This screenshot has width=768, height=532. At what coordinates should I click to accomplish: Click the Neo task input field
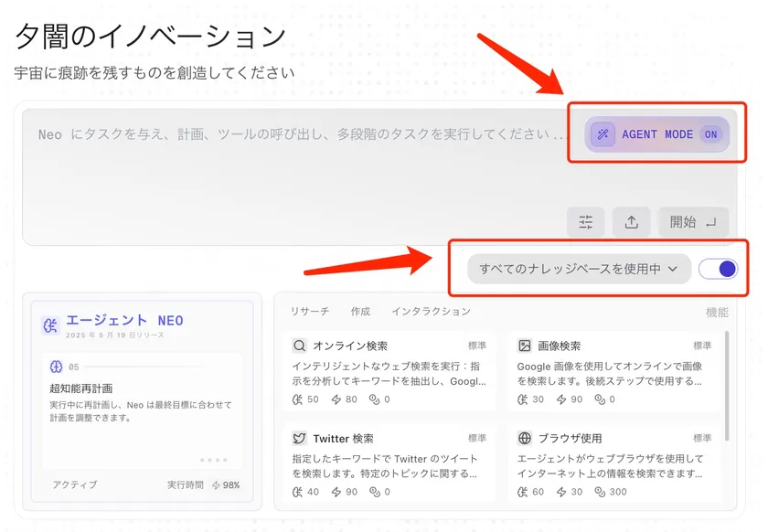[x=274, y=134]
